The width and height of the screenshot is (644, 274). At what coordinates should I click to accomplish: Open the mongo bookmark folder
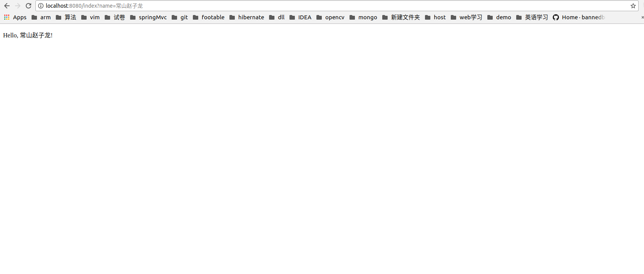(x=363, y=17)
